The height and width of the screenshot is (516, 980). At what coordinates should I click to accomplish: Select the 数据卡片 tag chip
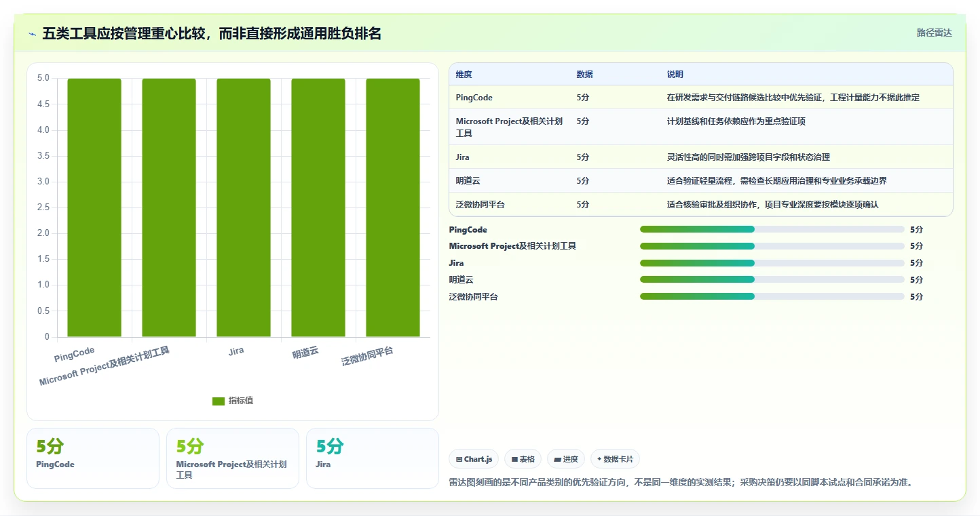click(615, 459)
